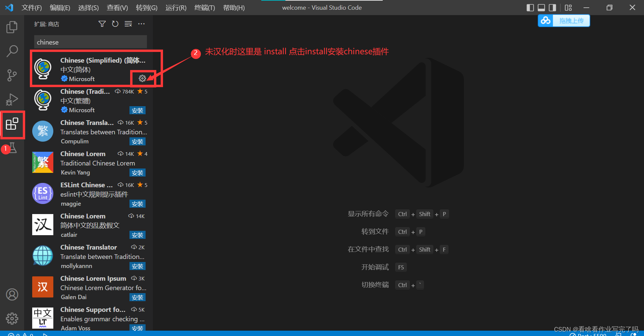
Task: Toggle secondary side bar layout icon
Action: (552, 7)
